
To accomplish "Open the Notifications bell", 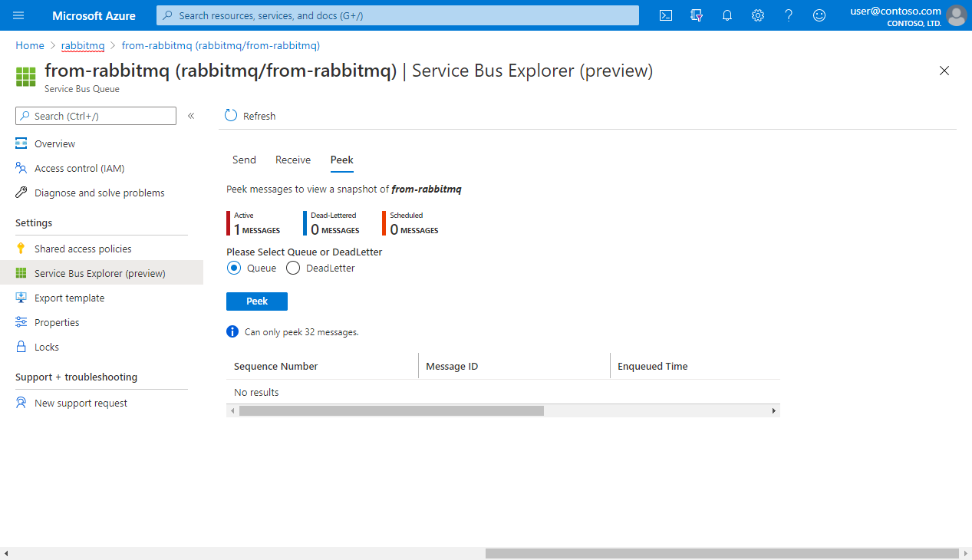I will (x=727, y=15).
